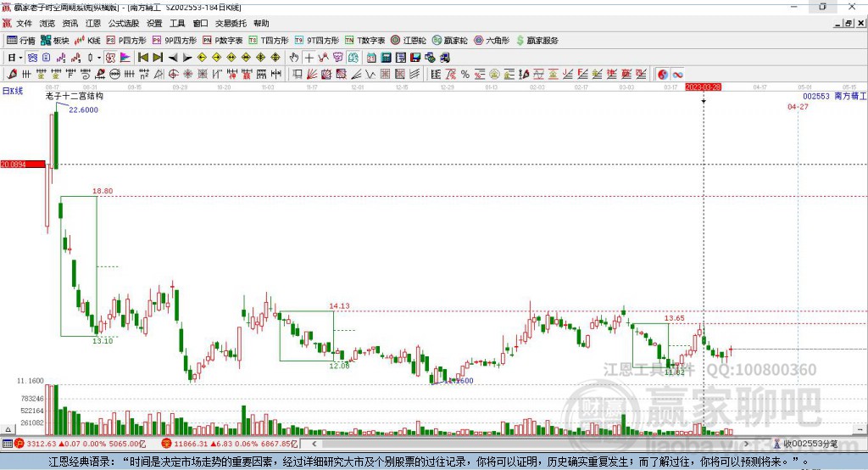Open the calculator icon
The height and width of the screenshot is (470, 868).
(386, 58)
